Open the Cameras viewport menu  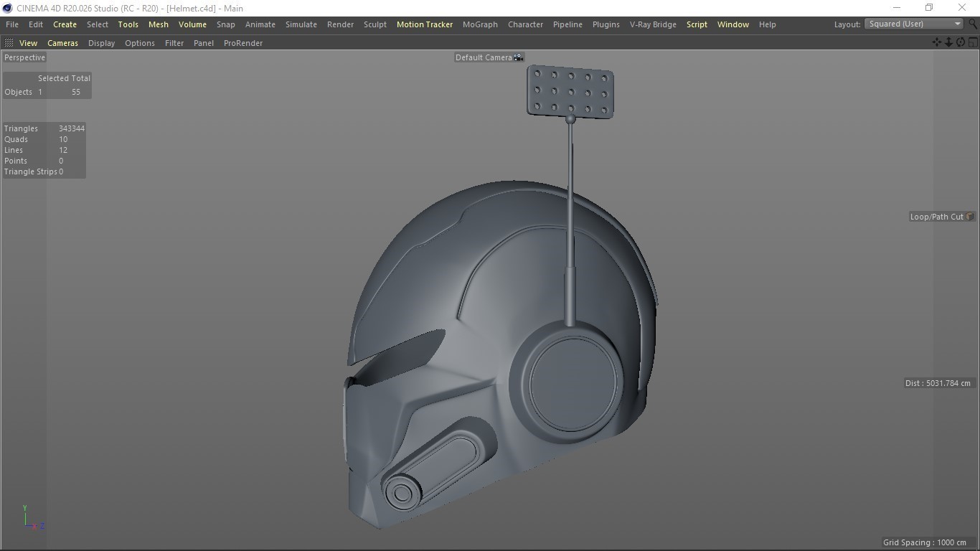(62, 43)
